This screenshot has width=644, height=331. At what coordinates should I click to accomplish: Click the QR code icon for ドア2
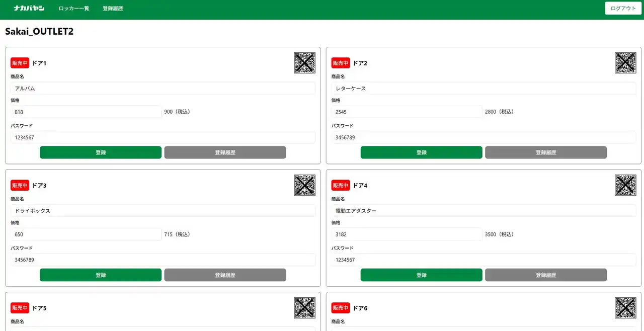pyautogui.click(x=625, y=63)
